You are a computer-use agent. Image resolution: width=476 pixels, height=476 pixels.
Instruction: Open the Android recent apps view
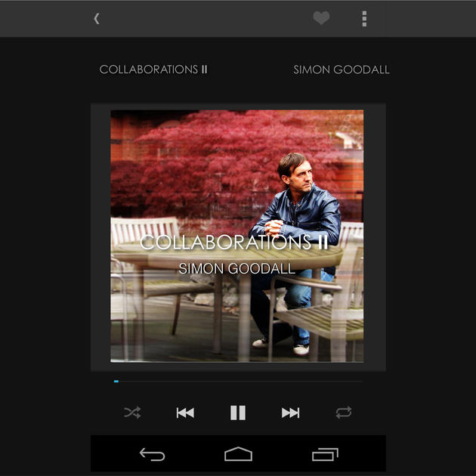325,454
